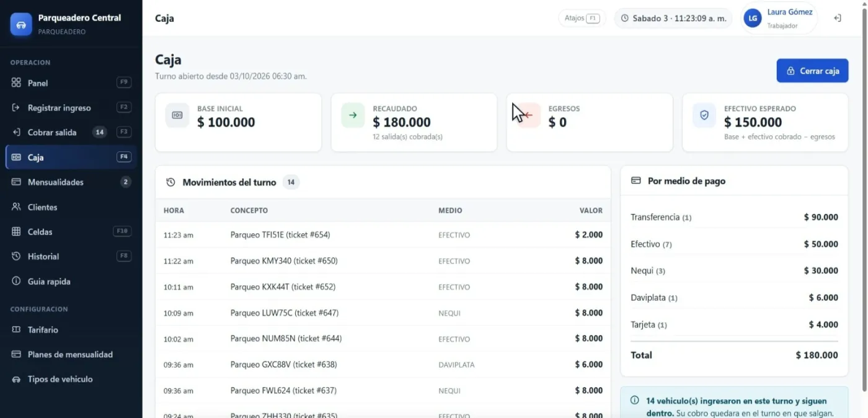Open the Atajos F1 shortcuts button
Screen dimensions: 868x418
[582, 19]
